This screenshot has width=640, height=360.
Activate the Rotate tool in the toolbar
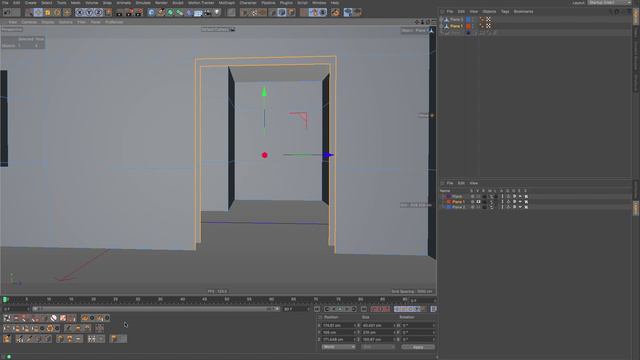[57, 13]
